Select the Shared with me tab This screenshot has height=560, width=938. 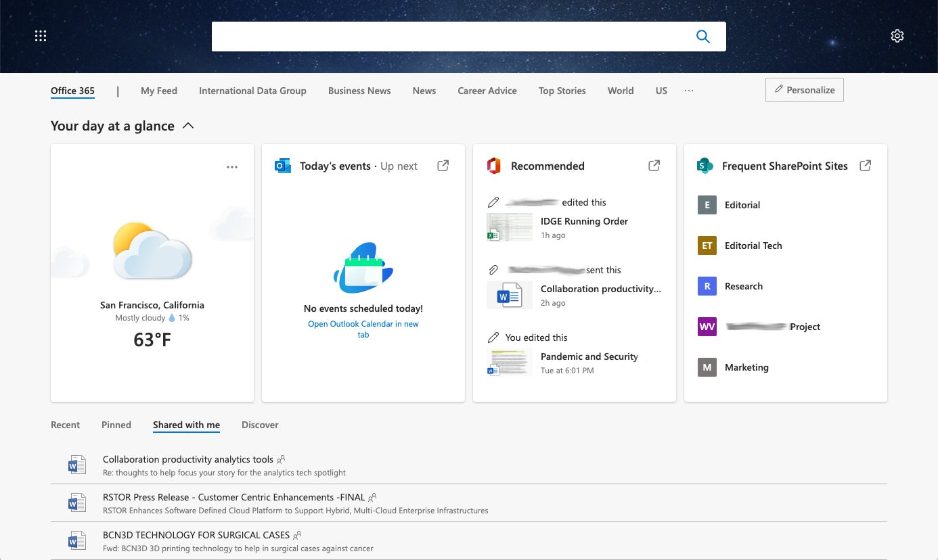pos(186,425)
